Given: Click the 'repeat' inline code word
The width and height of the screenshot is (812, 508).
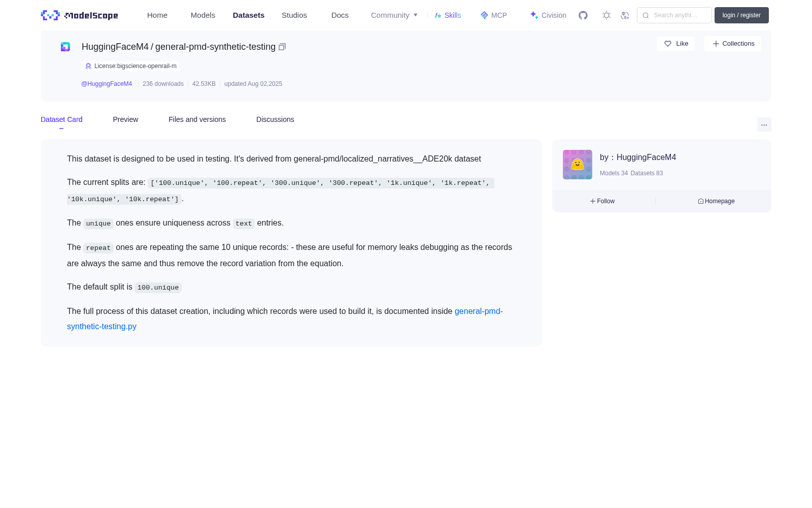Looking at the screenshot, I should (x=98, y=248).
